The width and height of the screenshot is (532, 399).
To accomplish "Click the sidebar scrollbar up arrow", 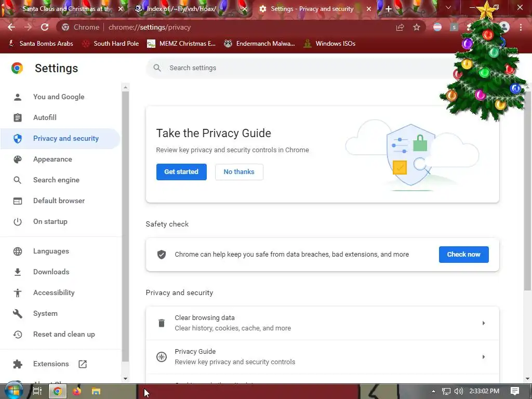I will click(126, 87).
